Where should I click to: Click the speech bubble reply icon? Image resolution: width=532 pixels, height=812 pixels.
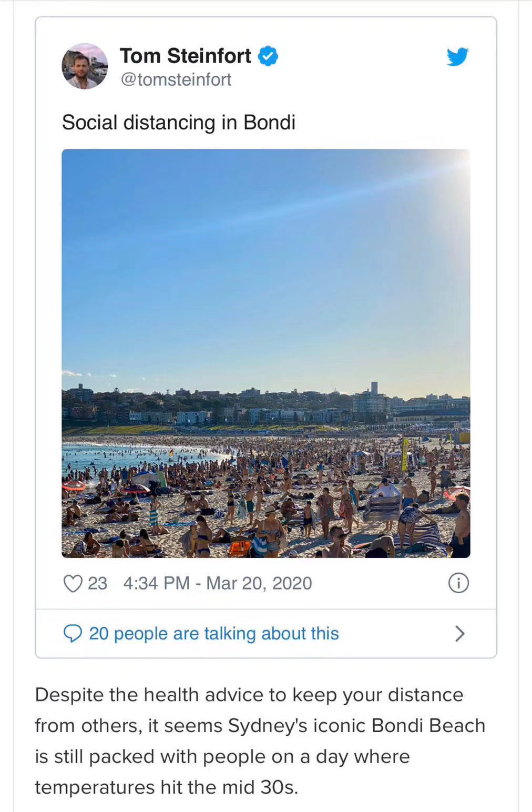(x=73, y=634)
